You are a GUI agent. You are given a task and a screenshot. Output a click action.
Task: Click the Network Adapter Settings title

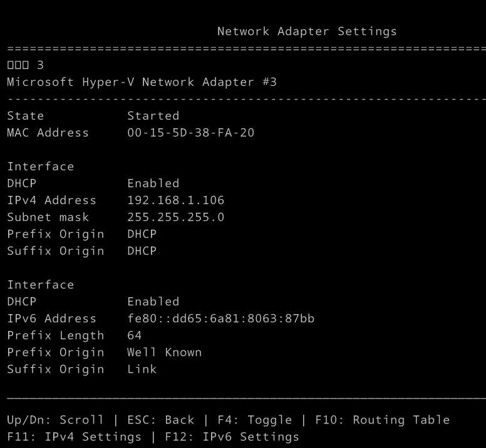(307, 31)
